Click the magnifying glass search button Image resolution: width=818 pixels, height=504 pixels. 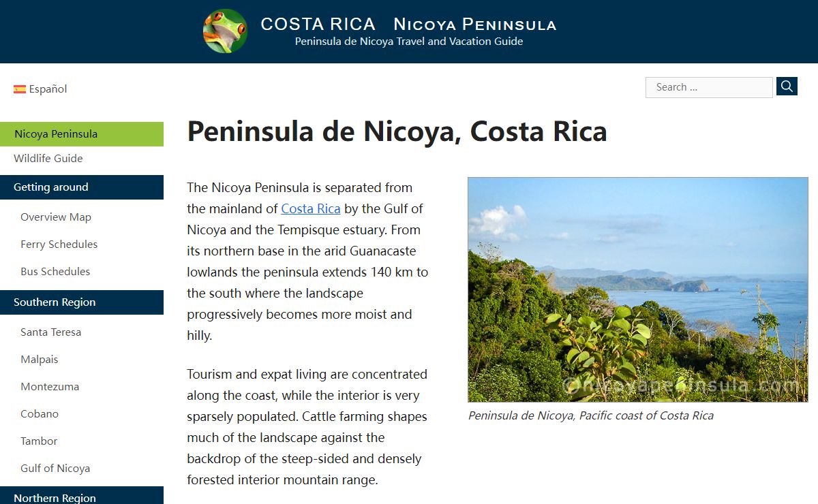(787, 86)
